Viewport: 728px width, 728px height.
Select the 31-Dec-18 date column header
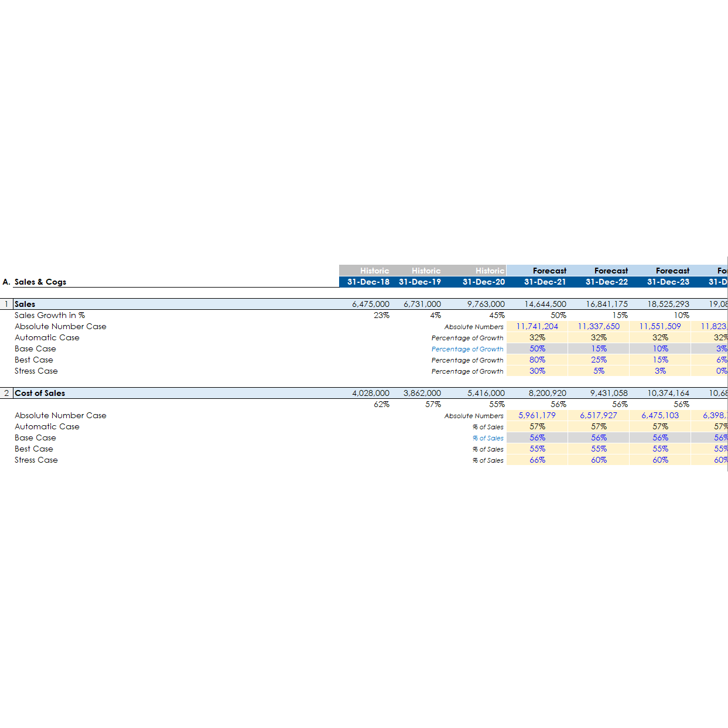pyautogui.click(x=368, y=282)
